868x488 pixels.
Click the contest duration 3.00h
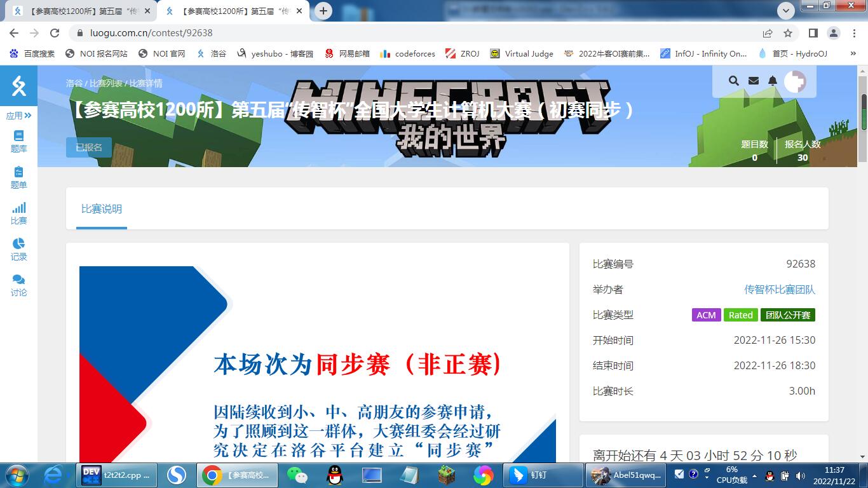(x=802, y=391)
